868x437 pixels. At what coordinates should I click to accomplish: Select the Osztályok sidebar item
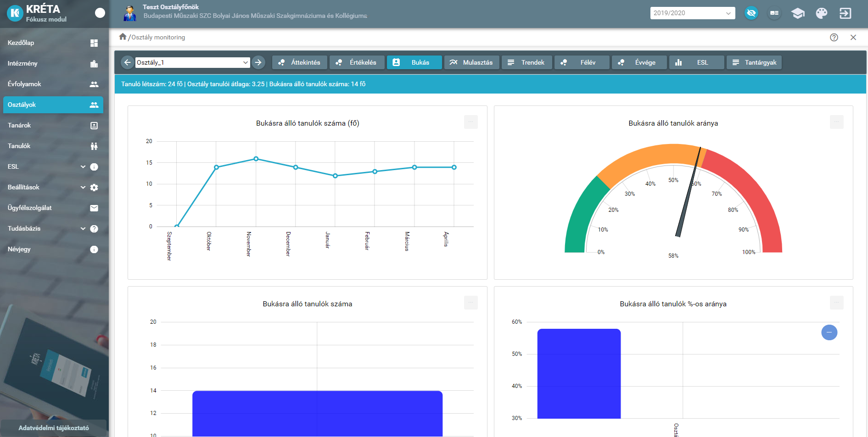[x=53, y=105]
